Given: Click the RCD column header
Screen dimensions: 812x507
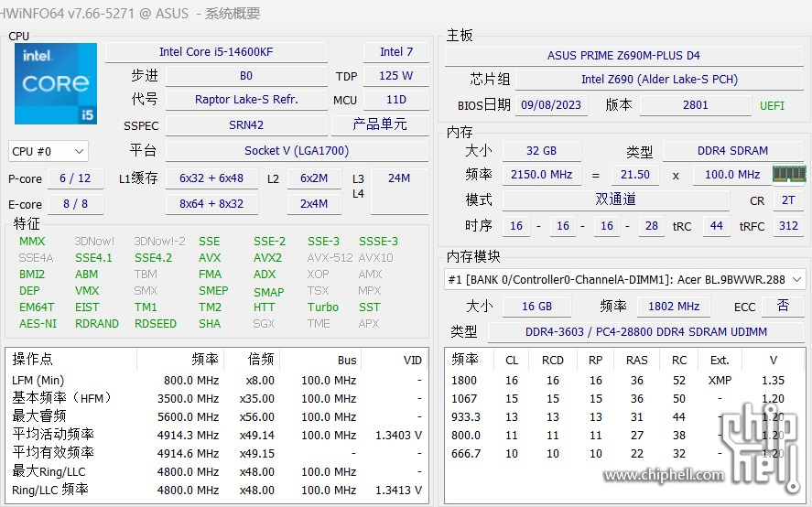Looking at the screenshot, I should [553, 361].
